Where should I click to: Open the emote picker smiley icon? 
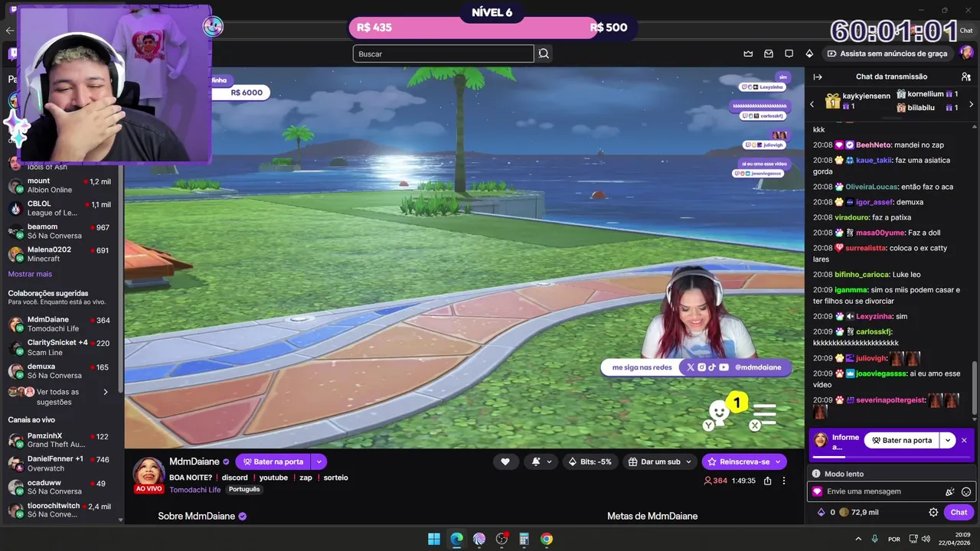click(x=966, y=491)
